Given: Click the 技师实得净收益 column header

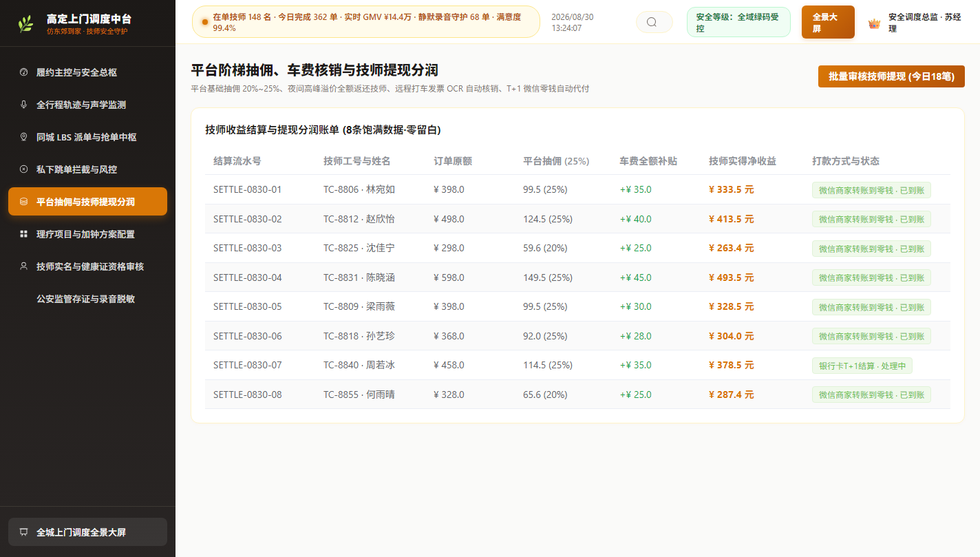Looking at the screenshot, I should (x=743, y=161).
